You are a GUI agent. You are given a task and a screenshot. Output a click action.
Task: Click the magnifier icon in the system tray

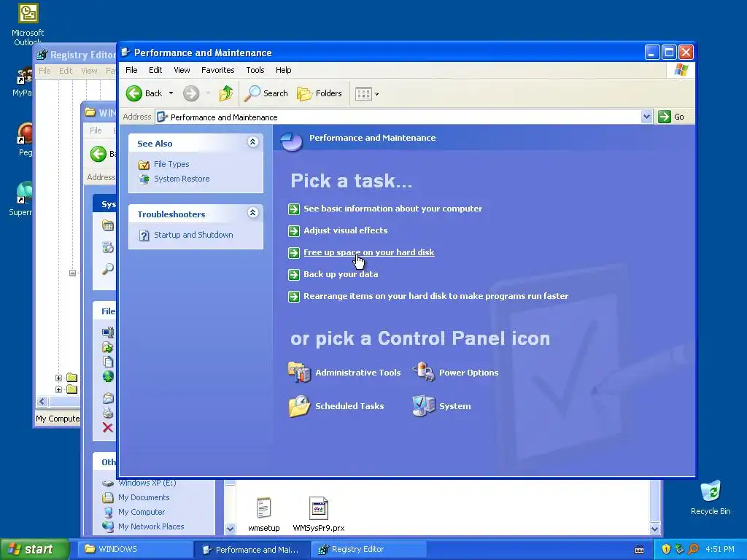tap(693, 549)
